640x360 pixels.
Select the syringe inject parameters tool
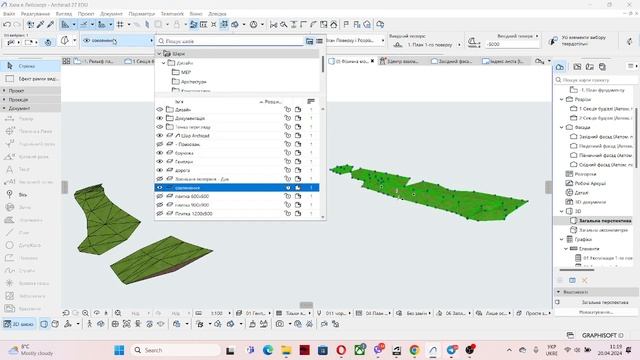pyautogui.click(x=51, y=24)
